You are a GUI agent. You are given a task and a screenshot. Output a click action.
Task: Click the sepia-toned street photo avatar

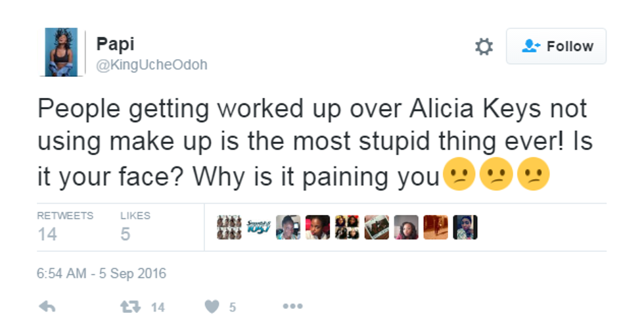pyautogui.click(x=435, y=227)
